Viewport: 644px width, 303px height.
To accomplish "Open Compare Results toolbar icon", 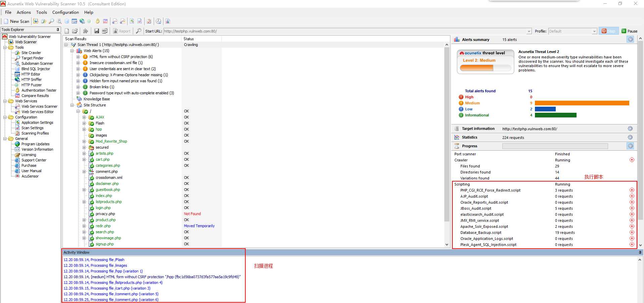I will tap(105, 21).
